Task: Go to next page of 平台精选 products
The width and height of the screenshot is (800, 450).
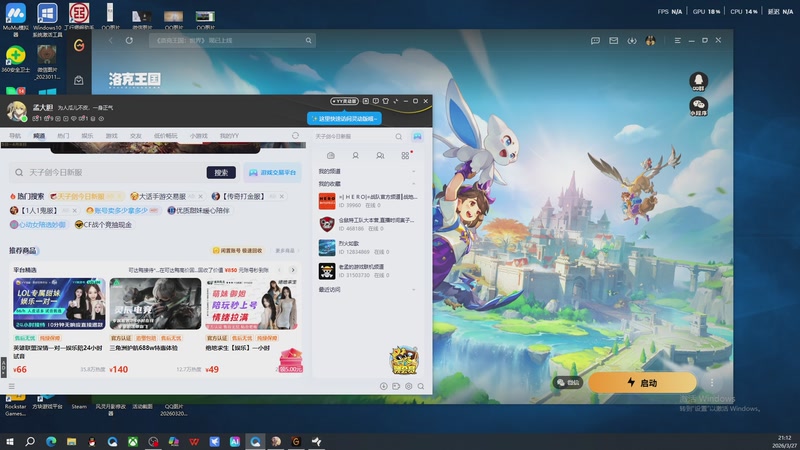Action: click(x=293, y=270)
